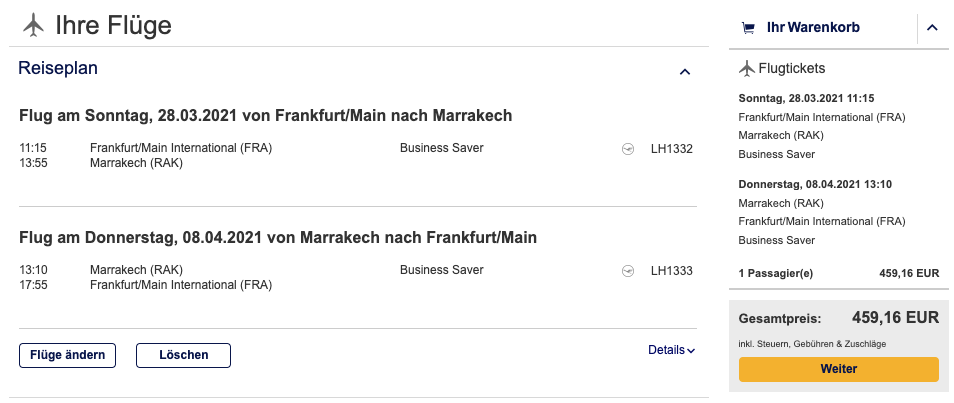Click the Reiseplan section title
Viewport: 954px width, 403px height.
coord(58,68)
